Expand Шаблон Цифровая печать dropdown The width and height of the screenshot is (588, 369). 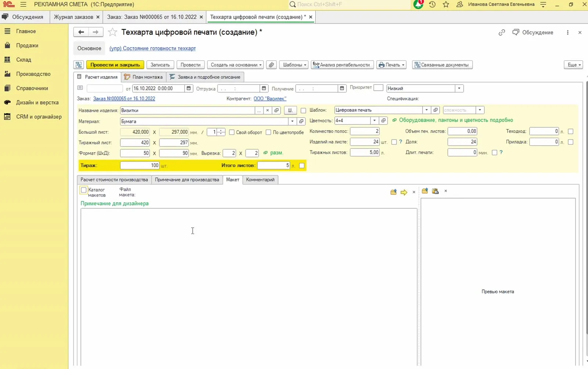[x=426, y=110]
